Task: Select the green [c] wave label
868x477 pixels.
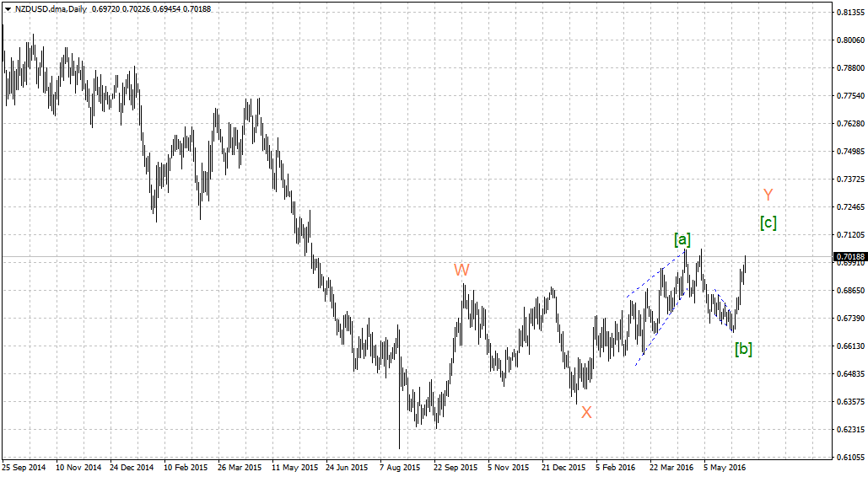Action: (x=768, y=223)
